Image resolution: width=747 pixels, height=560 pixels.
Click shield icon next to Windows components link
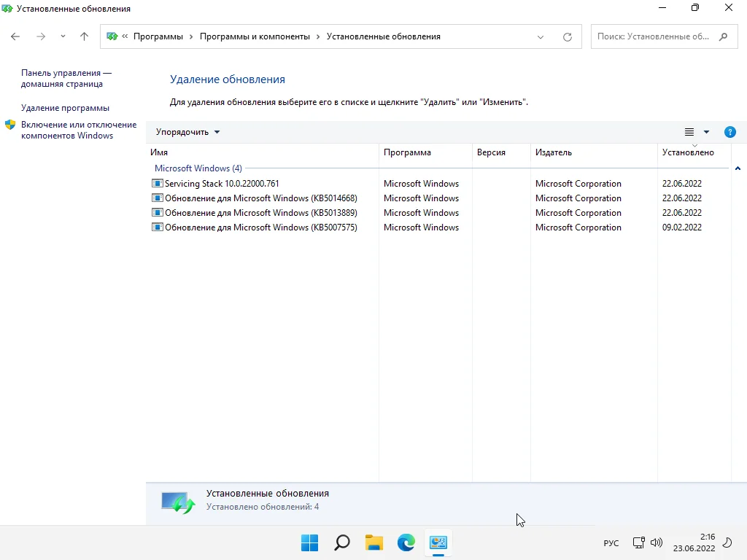(10, 125)
